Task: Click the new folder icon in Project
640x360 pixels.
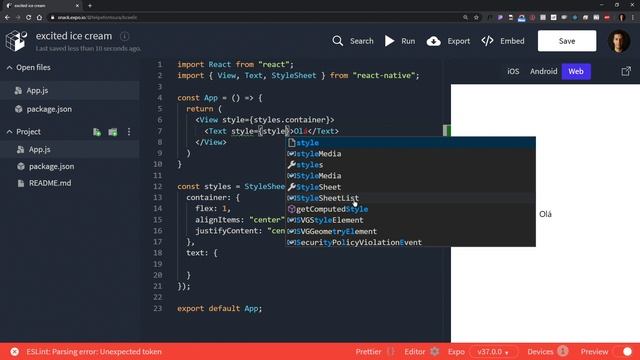Action: (x=113, y=132)
